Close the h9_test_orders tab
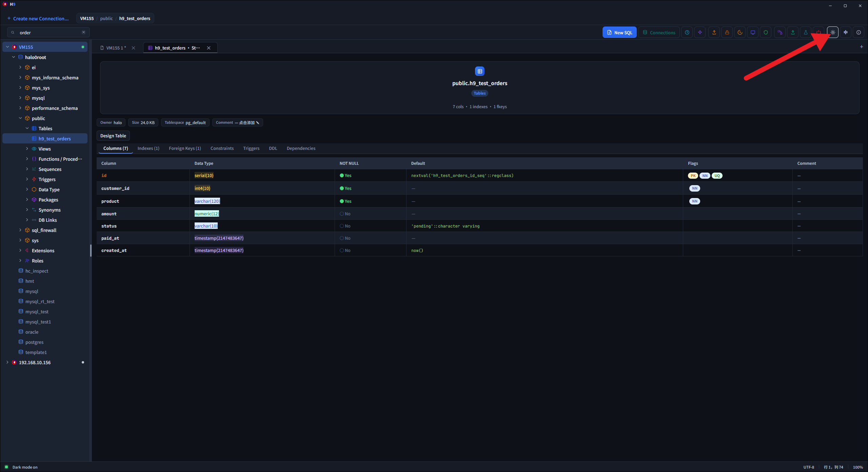 209,48
